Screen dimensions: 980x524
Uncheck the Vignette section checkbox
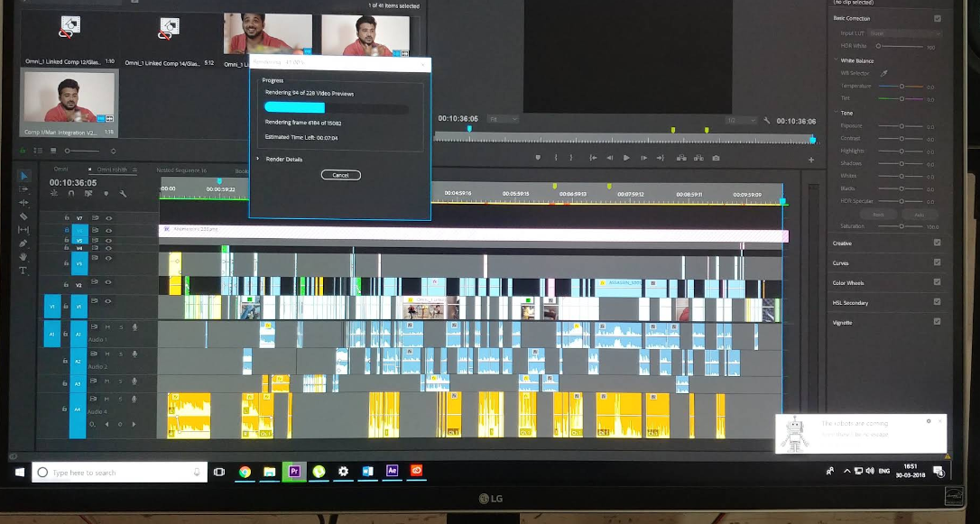tap(937, 322)
